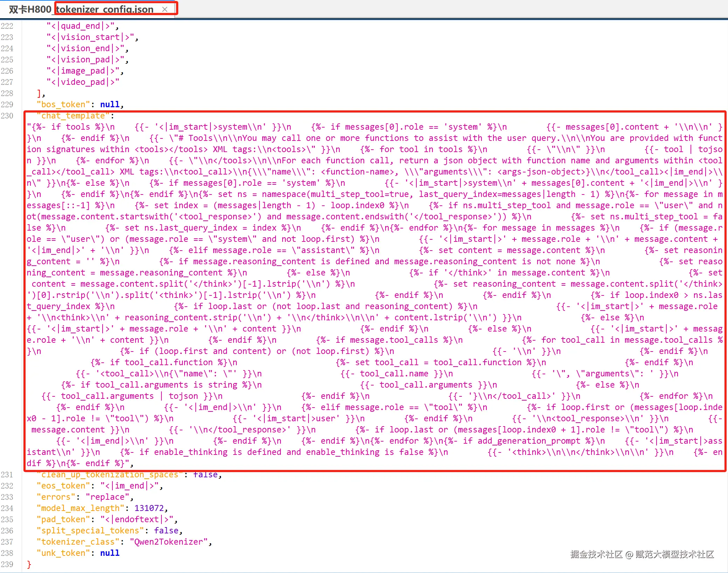The image size is (728, 573).
Task: Click the "Qwen2Tokenizer" value
Action: pyautogui.click(x=168, y=542)
